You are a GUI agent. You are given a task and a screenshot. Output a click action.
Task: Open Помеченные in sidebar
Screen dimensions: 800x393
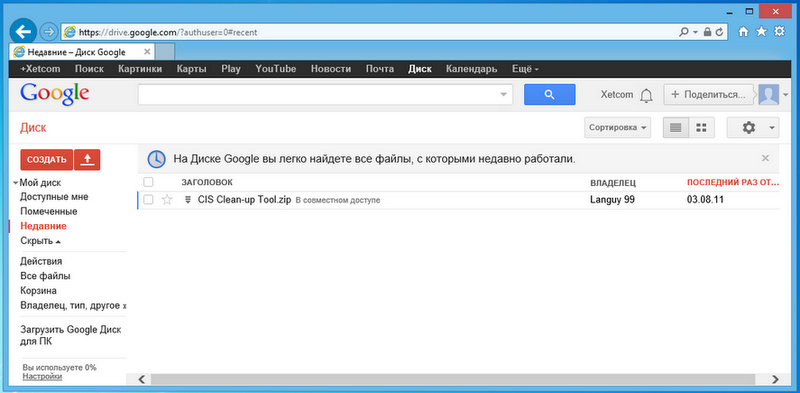point(49,211)
